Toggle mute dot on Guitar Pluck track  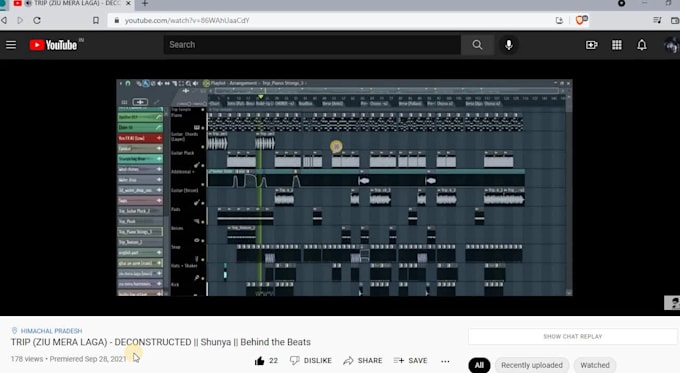(203, 166)
